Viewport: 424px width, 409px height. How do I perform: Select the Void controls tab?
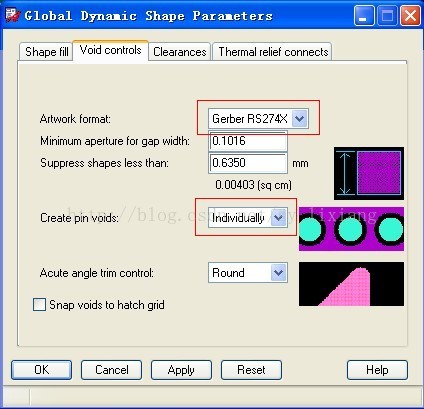point(110,51)
